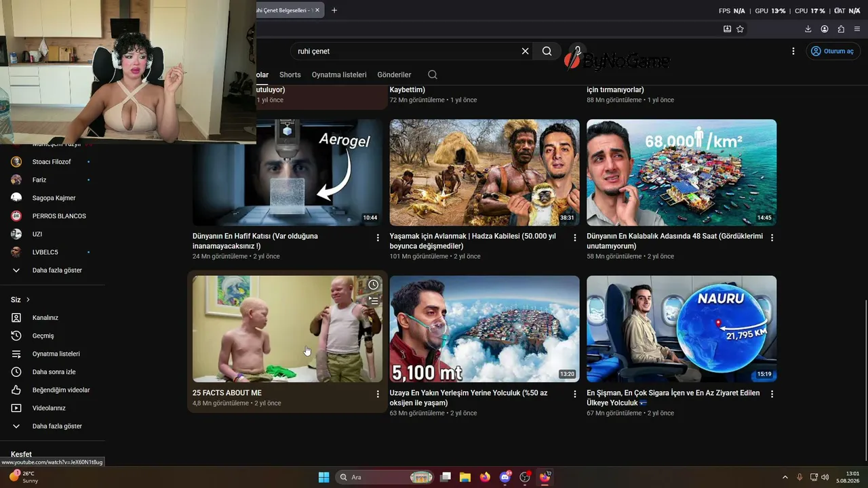Add 25 FACTS ABOUT ME to the queue
The image size is (868, 488).
pos(373,301)
